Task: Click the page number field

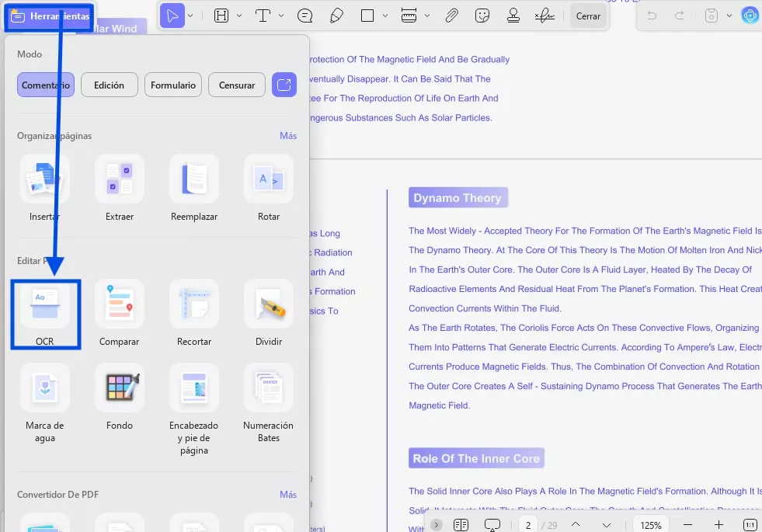Action: coord(528,525)
